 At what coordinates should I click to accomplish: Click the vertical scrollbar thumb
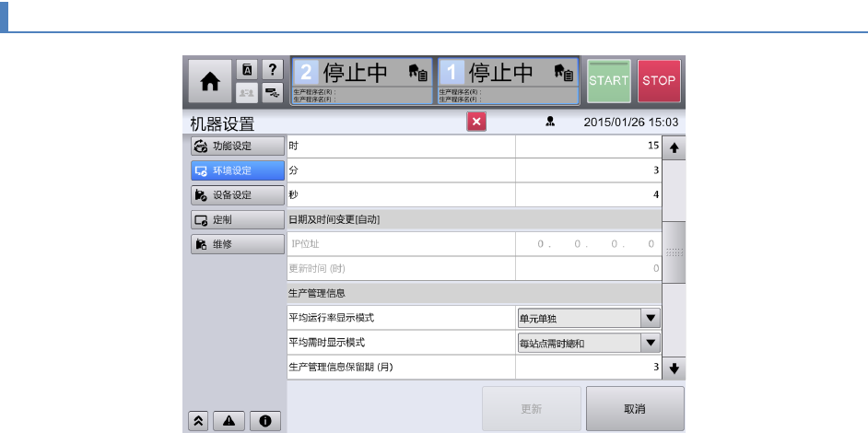(x=674, y=252)
